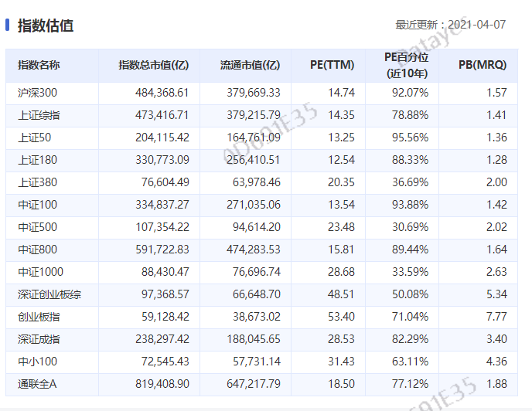532x411 pixels.
Task: Click the 指数名称 column header
Action: [39, 65]
